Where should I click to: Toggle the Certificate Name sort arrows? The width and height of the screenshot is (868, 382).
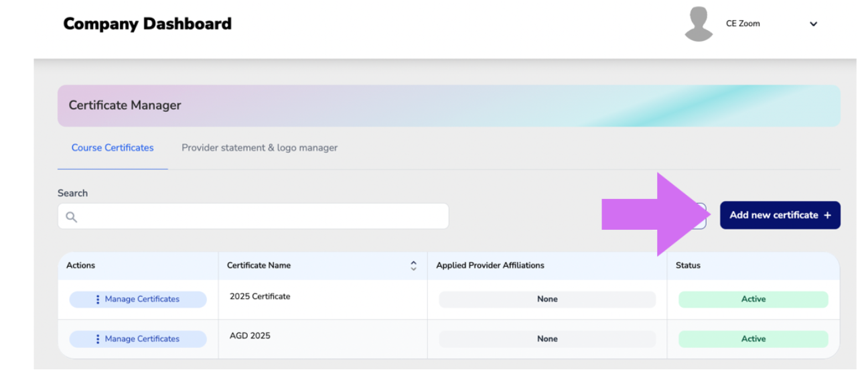pos(413,265)
